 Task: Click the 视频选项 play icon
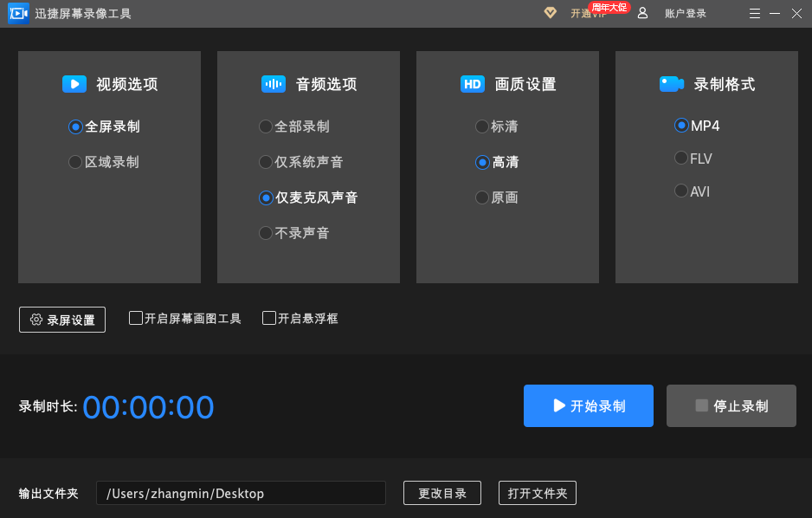coord(74,84)
